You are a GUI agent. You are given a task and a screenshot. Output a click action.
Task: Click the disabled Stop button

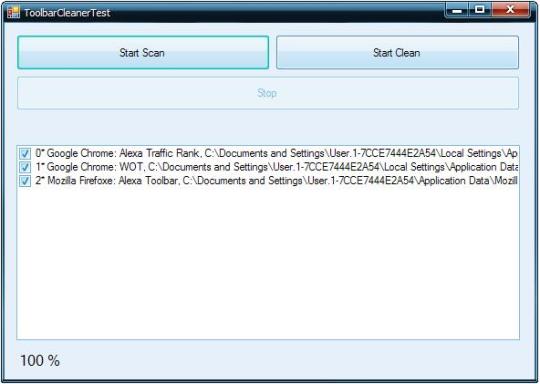(x=268, y=93)
